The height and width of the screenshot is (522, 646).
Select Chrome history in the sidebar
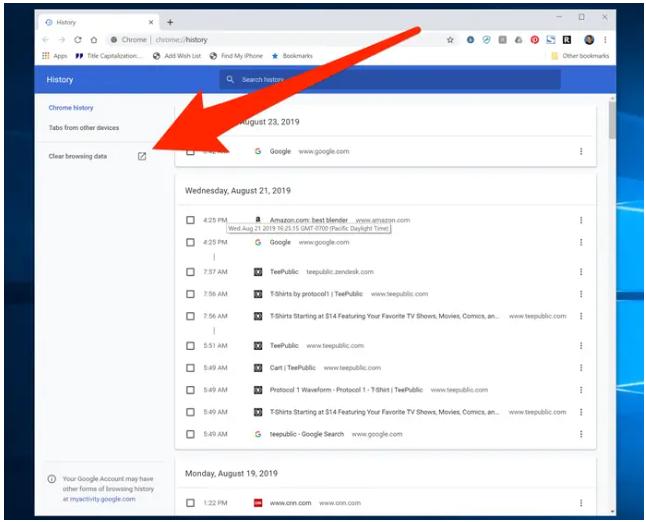click(x=71, y=108)
